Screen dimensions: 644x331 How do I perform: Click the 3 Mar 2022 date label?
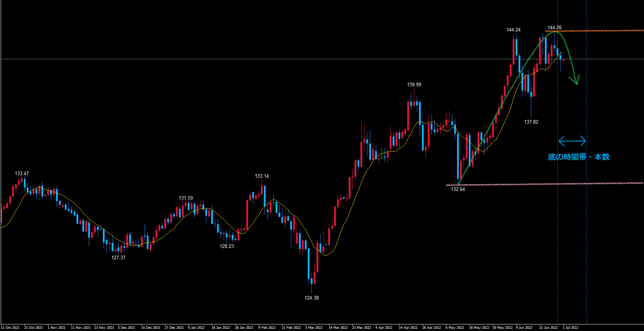coord(314,328)
